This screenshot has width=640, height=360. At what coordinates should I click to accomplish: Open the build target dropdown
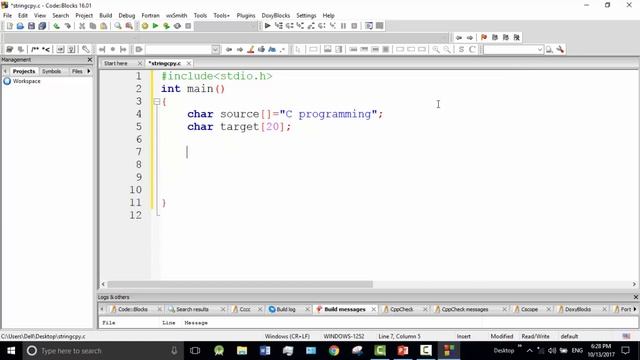226,26
